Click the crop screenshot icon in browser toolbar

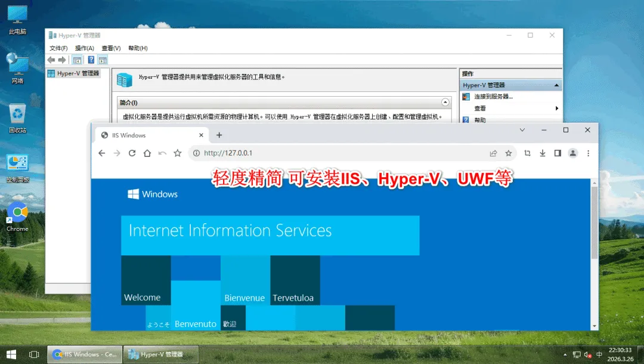[x=527, y=153]
